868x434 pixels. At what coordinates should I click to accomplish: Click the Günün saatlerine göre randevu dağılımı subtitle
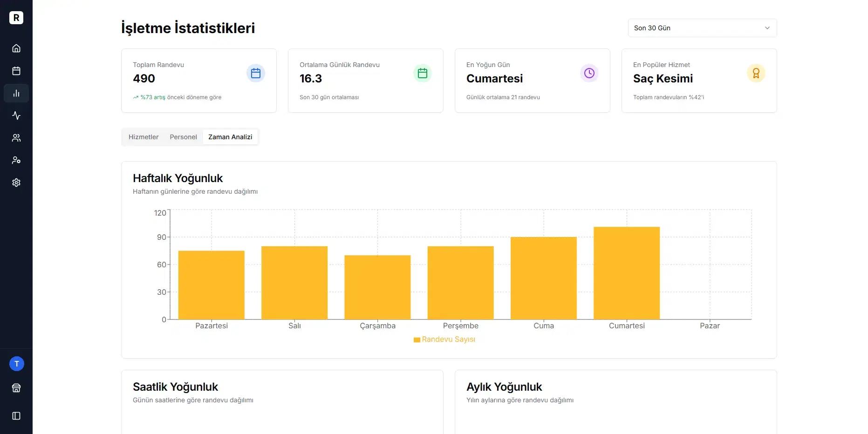(193, 400)
